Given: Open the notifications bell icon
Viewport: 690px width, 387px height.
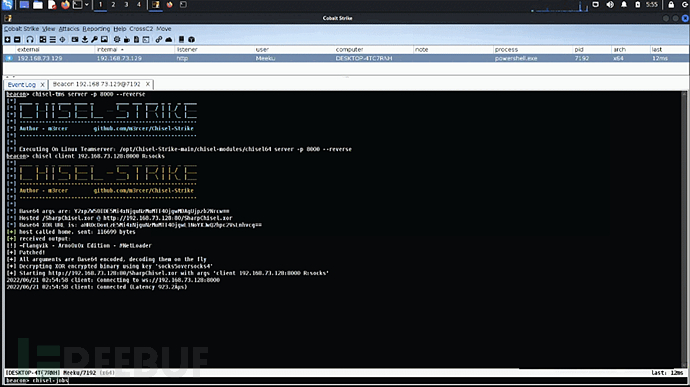Looking at the screenshot, I should [x=624, y=5].
